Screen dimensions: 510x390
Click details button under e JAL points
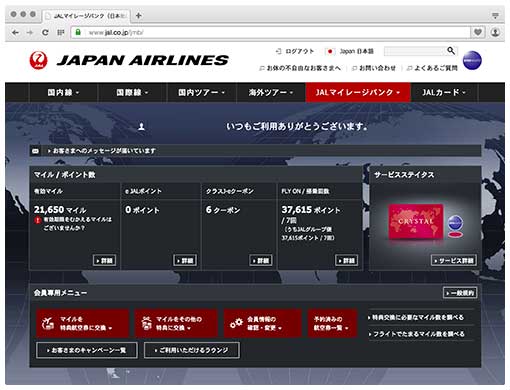click(x=185, y=260)
